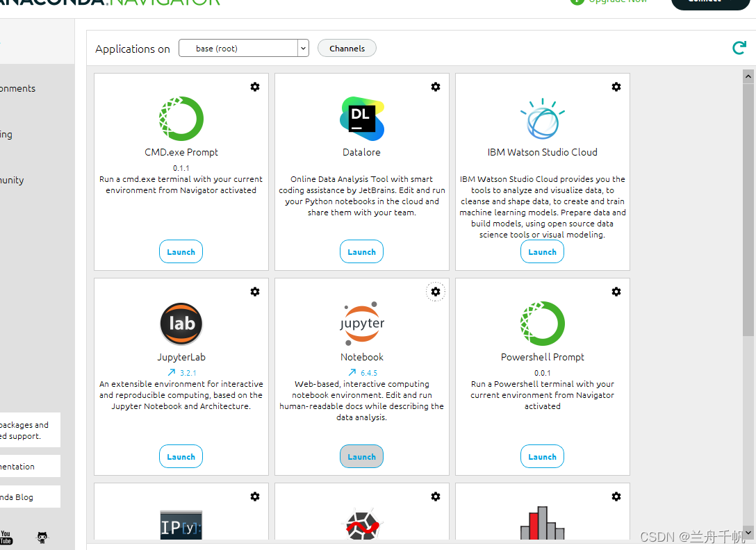Open Datalore card settings gear

pos(436,87)
